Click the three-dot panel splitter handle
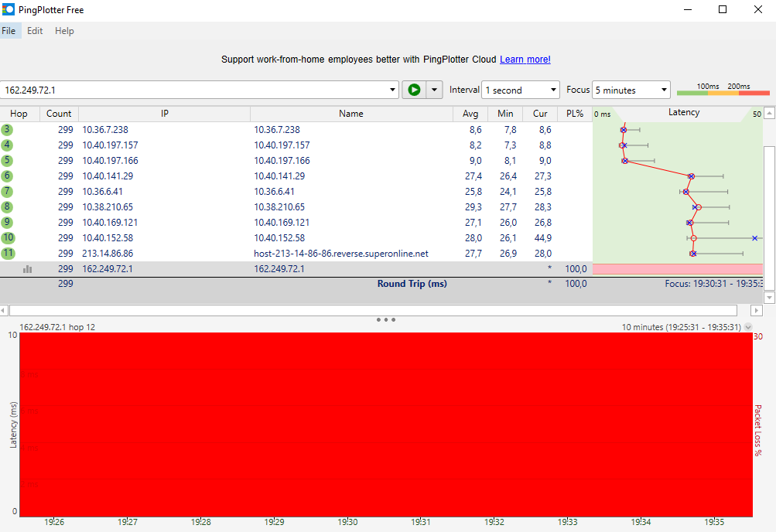Image resolution: width=776 pixels, height=532 pixels. [386, 320]
